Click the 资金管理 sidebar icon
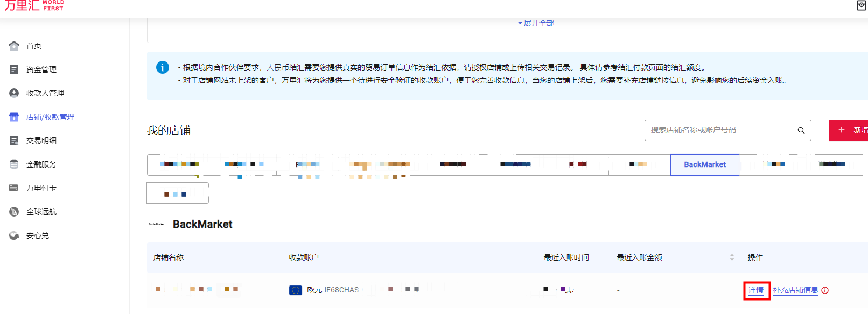 pyautogui.click(x=14, y=69)
